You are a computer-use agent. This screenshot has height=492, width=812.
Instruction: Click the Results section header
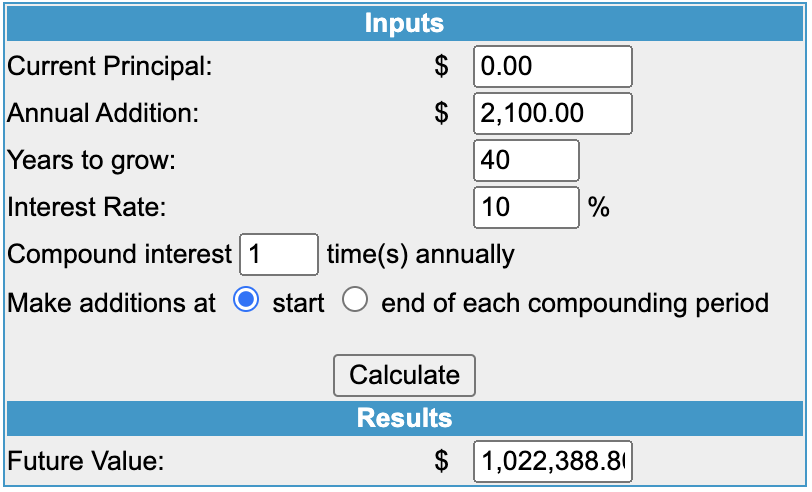pos(404,418)
